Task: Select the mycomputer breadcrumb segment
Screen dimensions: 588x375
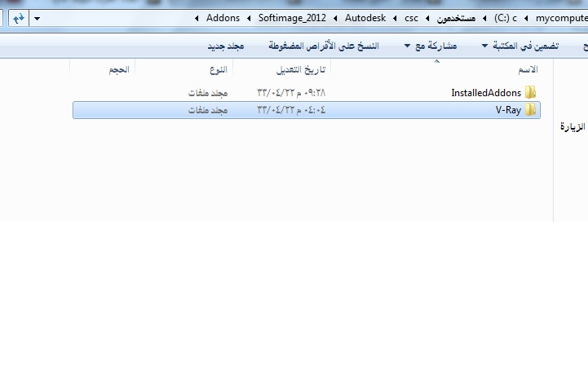Action: [x=561, y=18]
